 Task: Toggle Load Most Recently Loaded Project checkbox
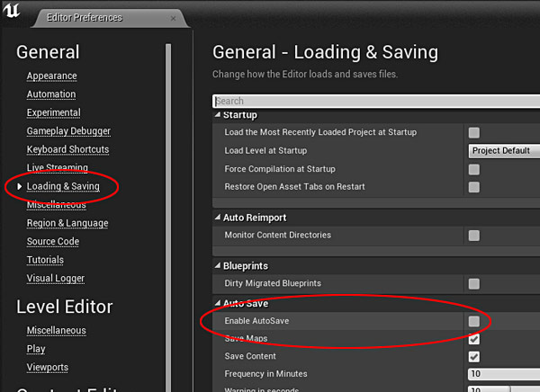[474, 132]
